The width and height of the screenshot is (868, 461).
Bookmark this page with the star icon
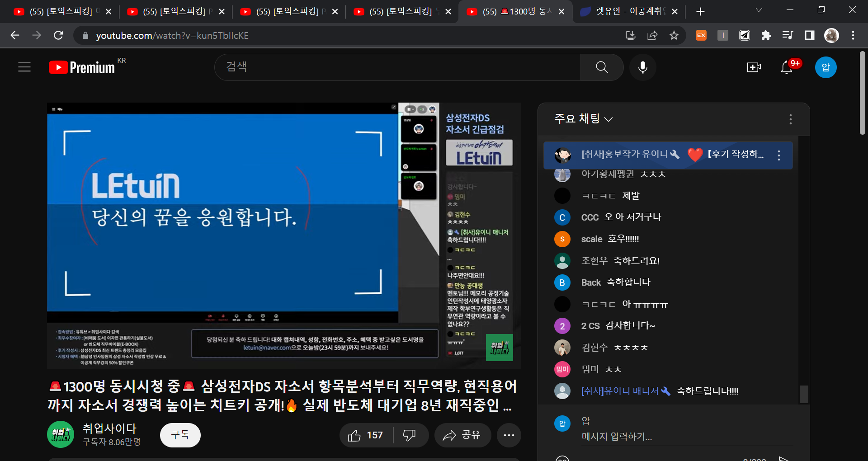(674, 35)
